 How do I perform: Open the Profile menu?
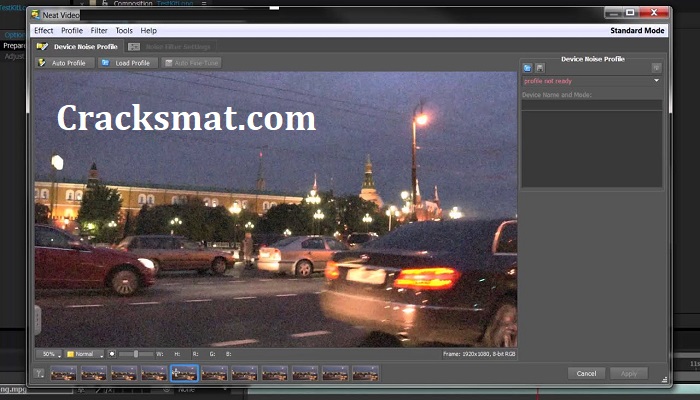tap(72, 30)
